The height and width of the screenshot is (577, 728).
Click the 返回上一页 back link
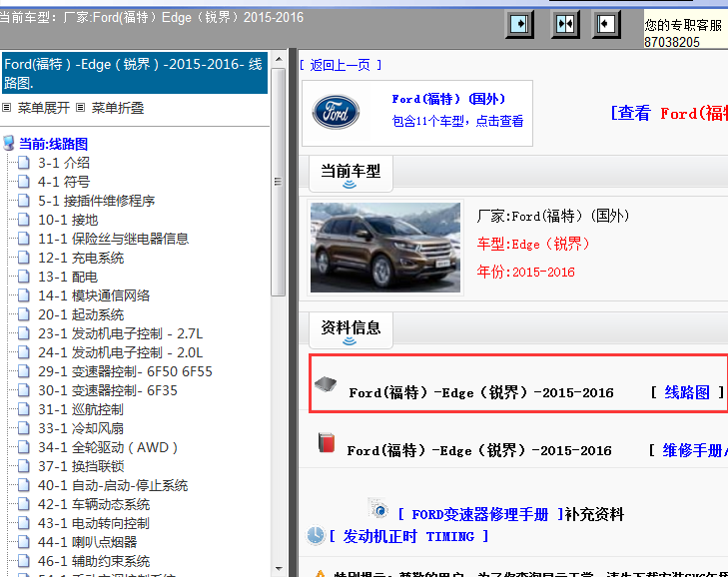(x=341, y=65)
